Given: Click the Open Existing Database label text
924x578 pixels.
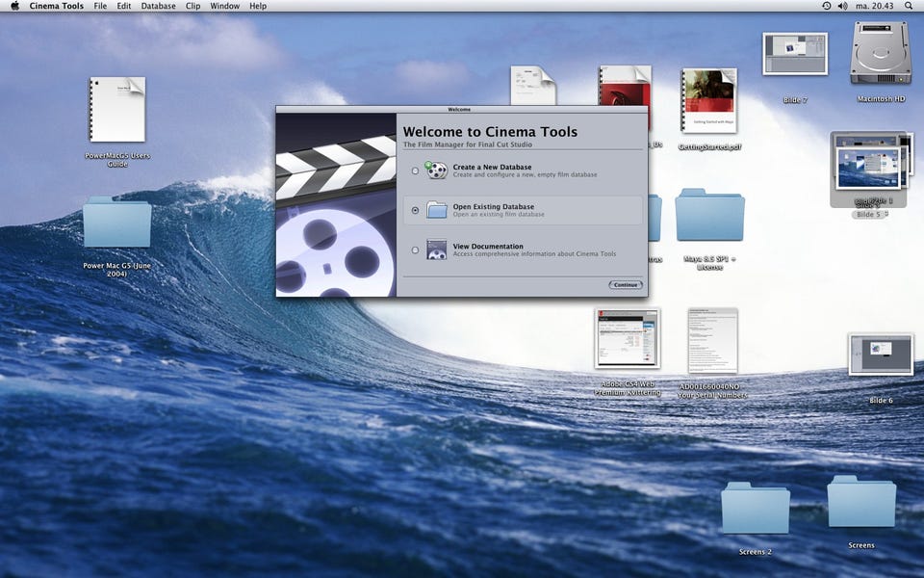Looking at the screenshot, I should [493, 206].
